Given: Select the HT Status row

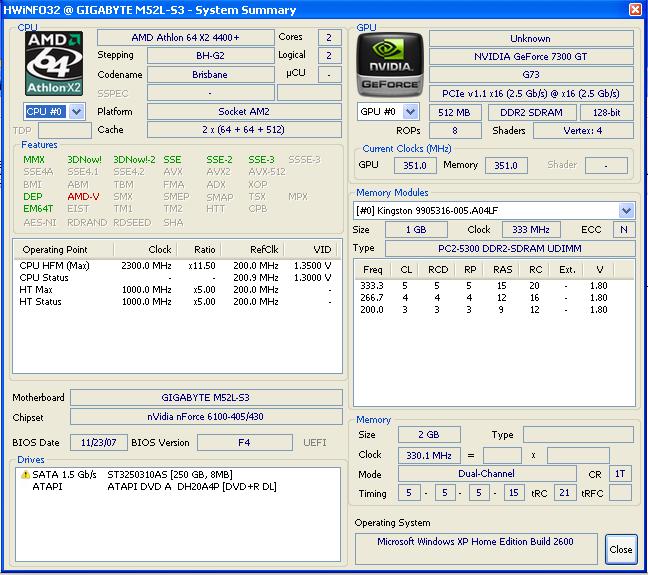Looking at the screenshot, I should (175, 302).
